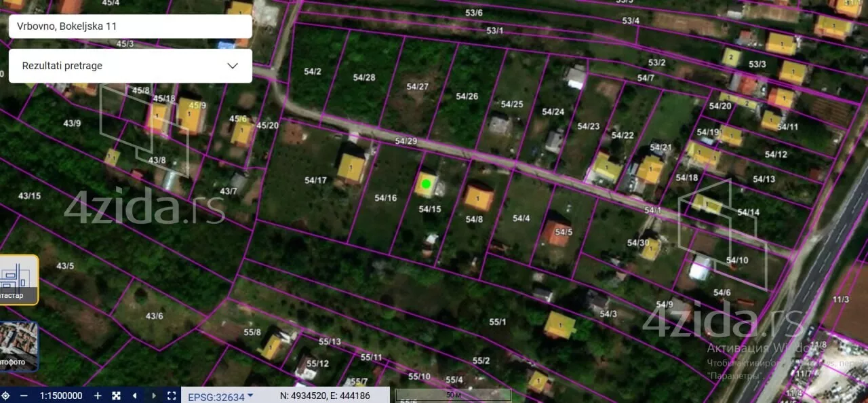Image resolution: width=868 pixels, height=403 pixels.
Task: Click the chevron arrow in Rezultati pretrage
Action: pyautogui.click(x=233, y=66)
